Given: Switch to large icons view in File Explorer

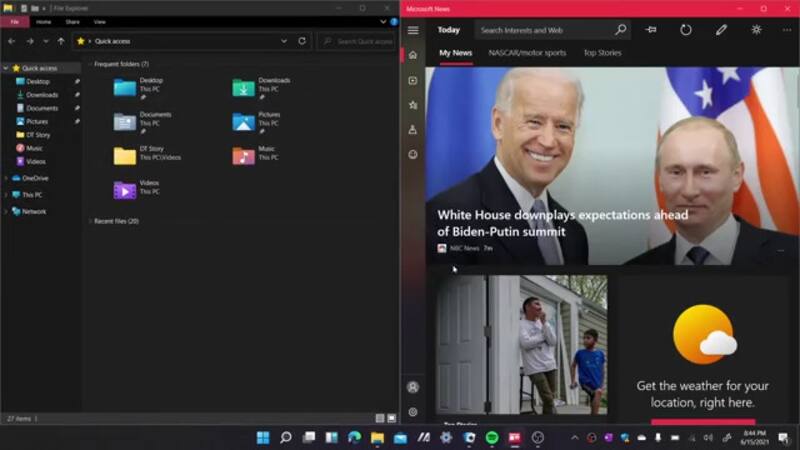Looking at the screenshot, I should [x=391, y=417].
